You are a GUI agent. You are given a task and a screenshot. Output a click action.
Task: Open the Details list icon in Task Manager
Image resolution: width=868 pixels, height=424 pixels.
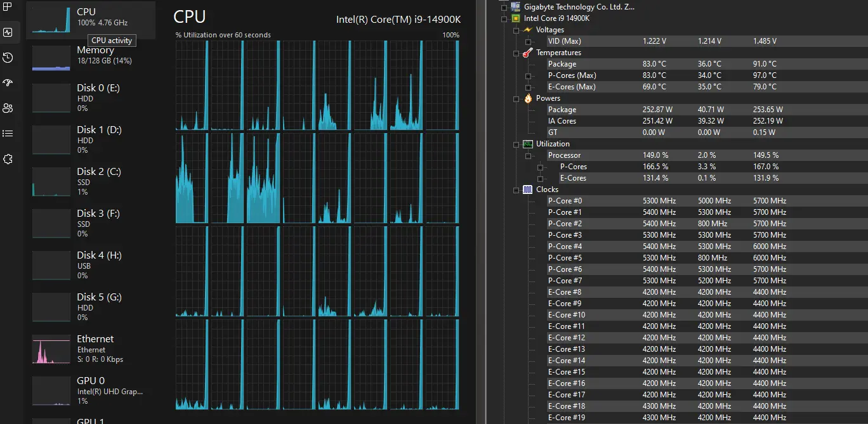(x=8, y=134)
